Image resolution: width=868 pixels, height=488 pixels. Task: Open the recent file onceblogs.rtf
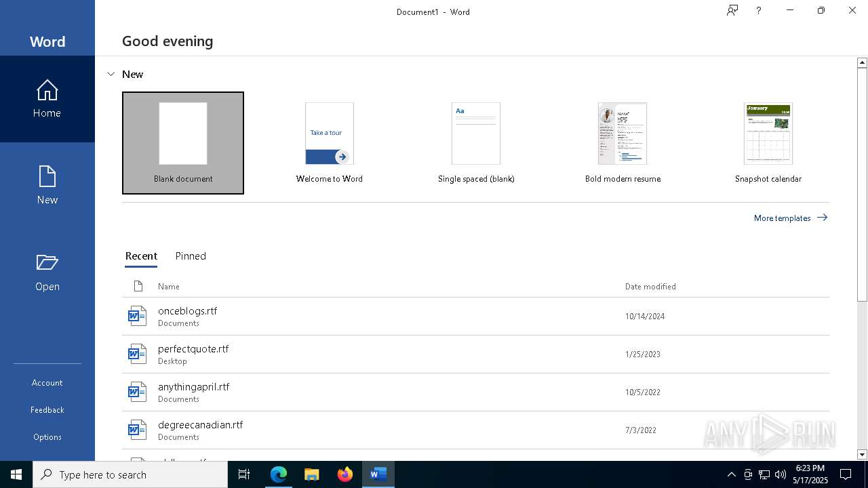pos(475,317)
